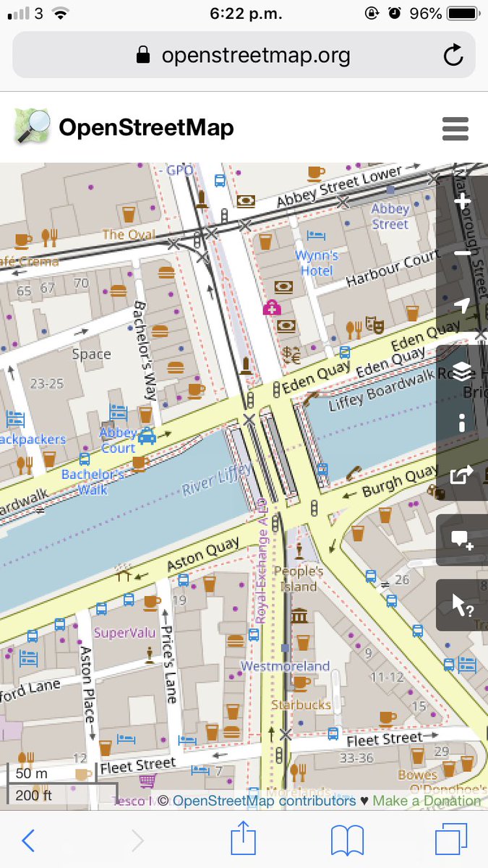This screenshot has width=488, height=868.
Task: Tap the taxi icon near Abbey Court
Action: click(147, 435)
